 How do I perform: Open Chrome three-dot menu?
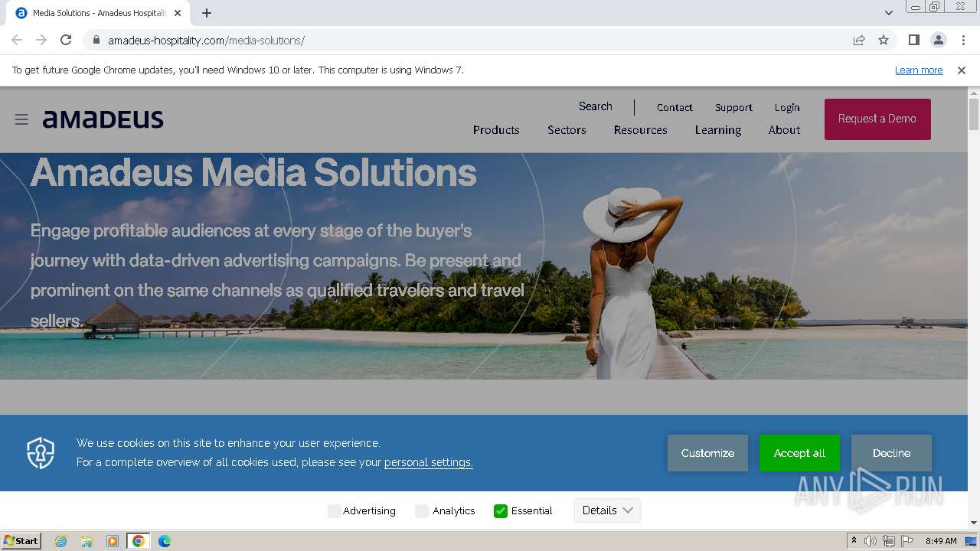tap(963, 40)
